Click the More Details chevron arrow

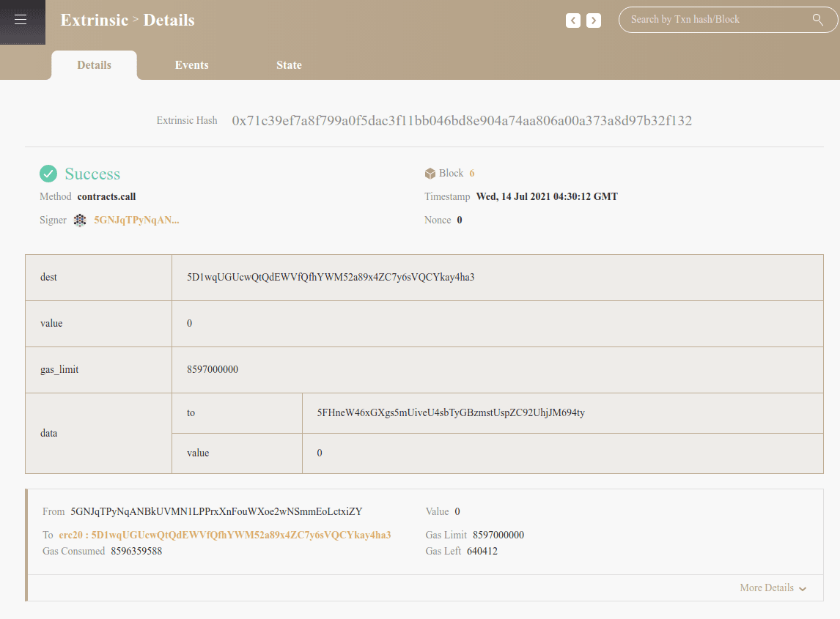(803, 588)
